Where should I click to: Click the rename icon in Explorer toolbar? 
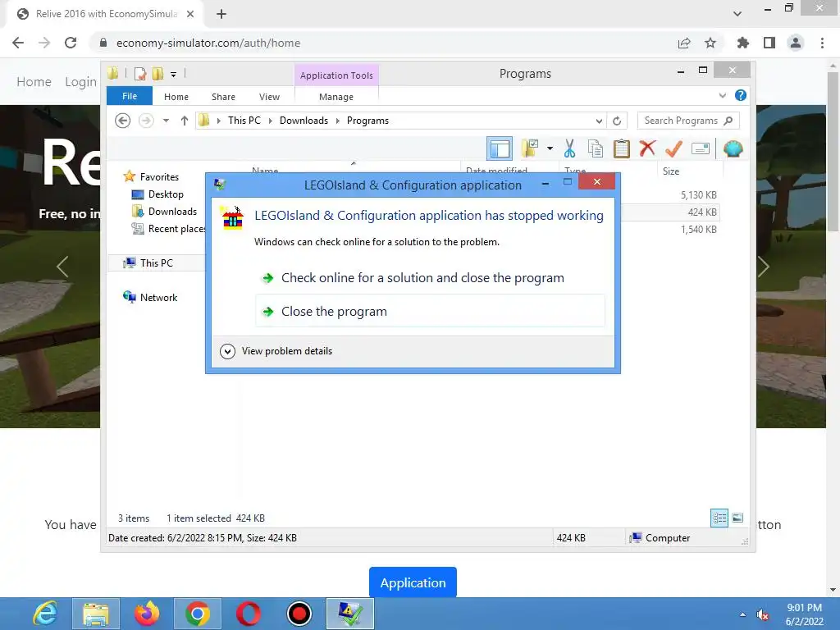point(701,148)
